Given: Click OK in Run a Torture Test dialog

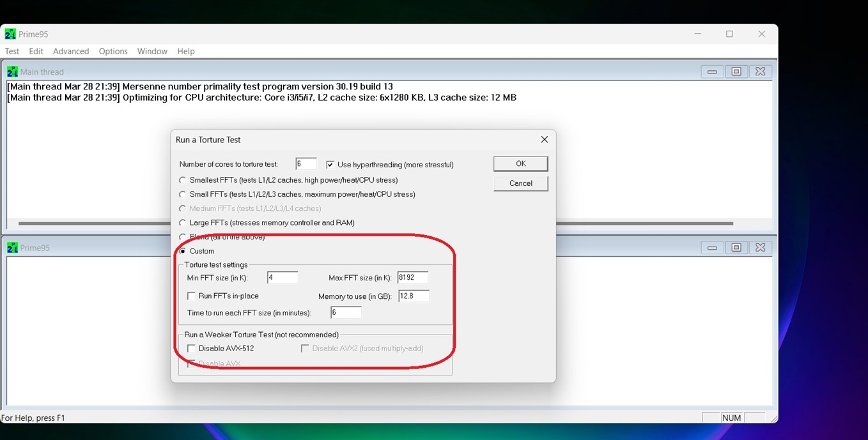Looking at the screenshot, I should point(520,163).
